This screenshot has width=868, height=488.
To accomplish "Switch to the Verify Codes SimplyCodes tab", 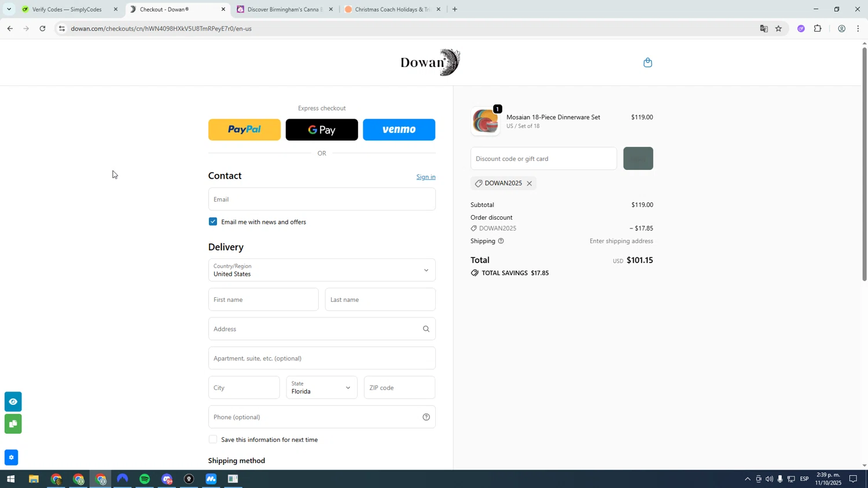I will 67,9.
